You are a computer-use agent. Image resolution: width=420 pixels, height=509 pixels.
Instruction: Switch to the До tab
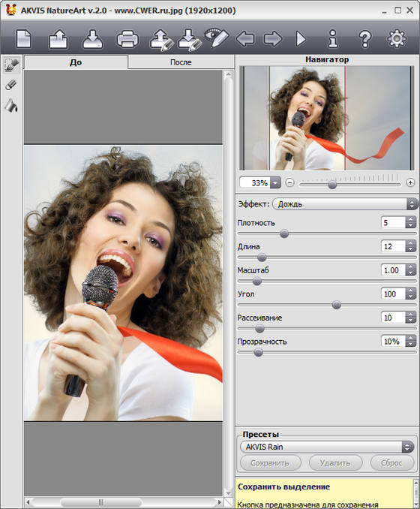[76, 62]
